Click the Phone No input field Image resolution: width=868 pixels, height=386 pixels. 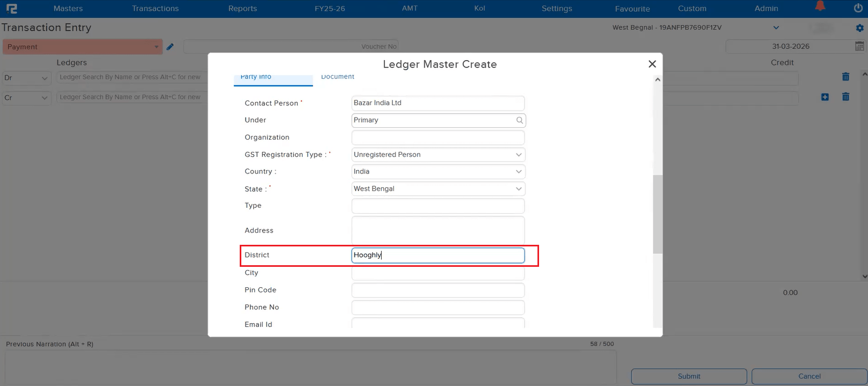tap(438, 307)
